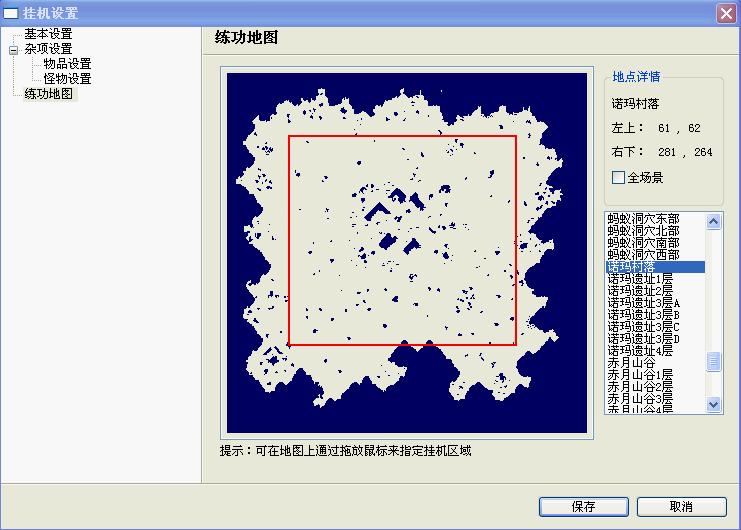Screen dimensions: 741x530
Task: Select 赤月山谷 from location list
Action: (631, 363)
